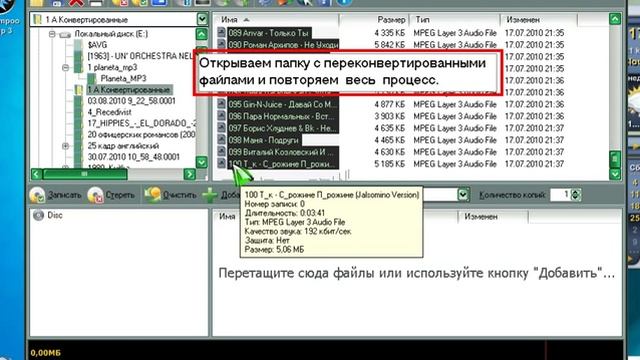Viewport: 640px width, 360px height.
Task: Select the 17_HIPPIES_-_EL_DORADO folder
Action: 141,123
